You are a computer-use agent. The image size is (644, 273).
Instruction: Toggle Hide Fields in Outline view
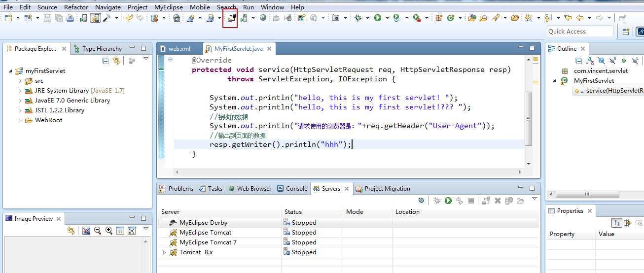pyautogui.click(x=601, y=61)
